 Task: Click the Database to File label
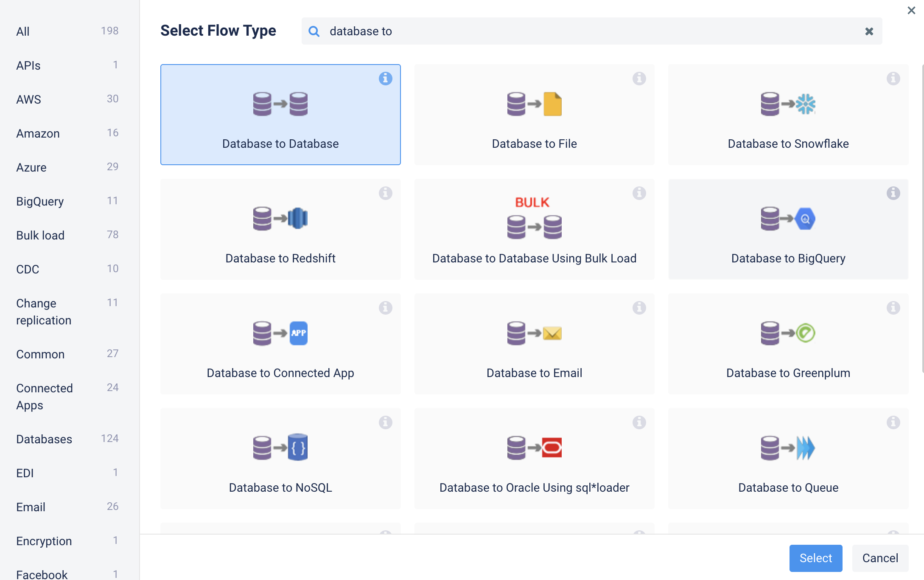click(534, 144)
